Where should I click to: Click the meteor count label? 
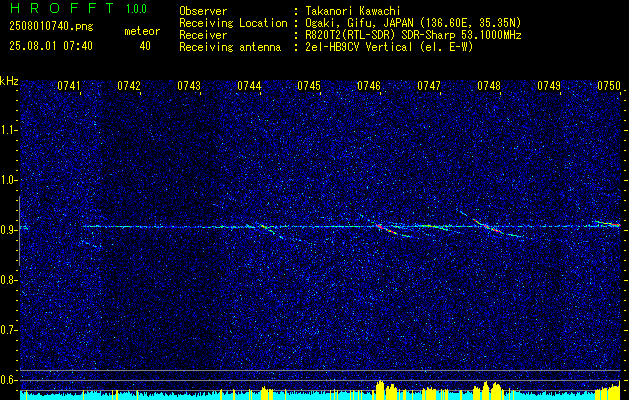[x=142, y=31]
